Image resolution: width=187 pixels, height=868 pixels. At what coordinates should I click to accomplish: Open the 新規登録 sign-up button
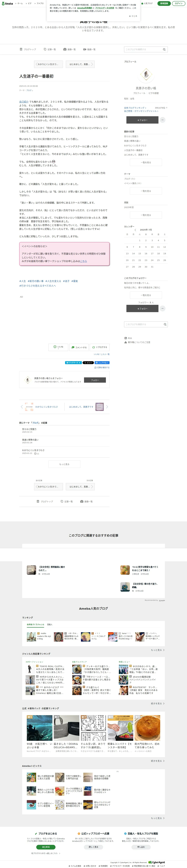point(164,3)
